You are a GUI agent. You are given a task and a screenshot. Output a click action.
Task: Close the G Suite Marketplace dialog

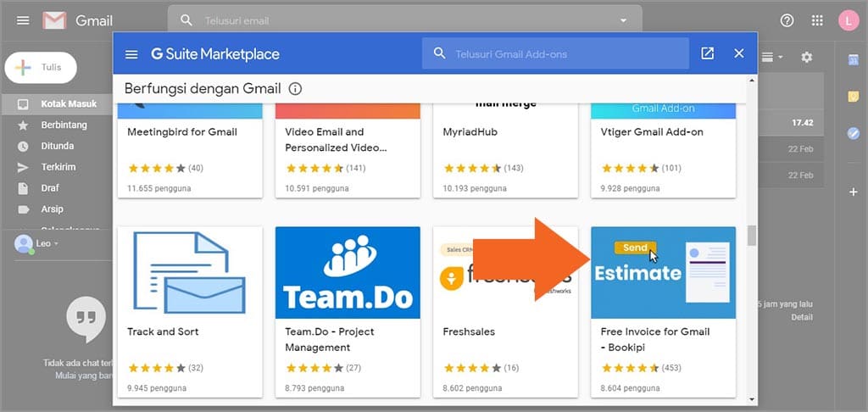pos(739,53)
